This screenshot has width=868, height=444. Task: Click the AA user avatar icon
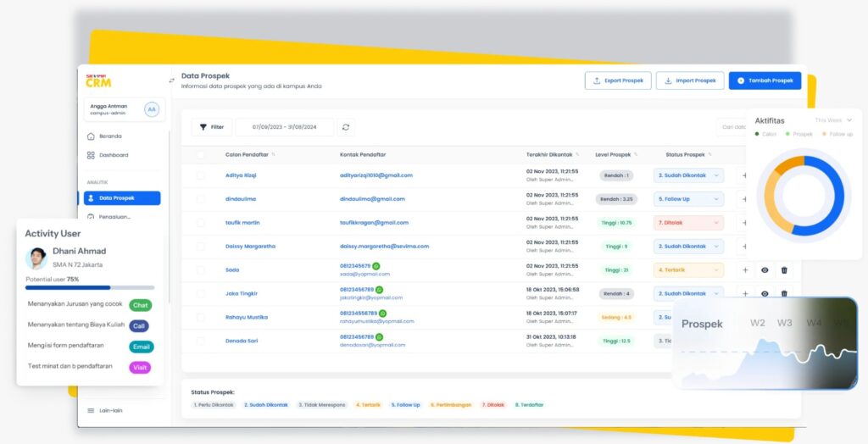152,109
